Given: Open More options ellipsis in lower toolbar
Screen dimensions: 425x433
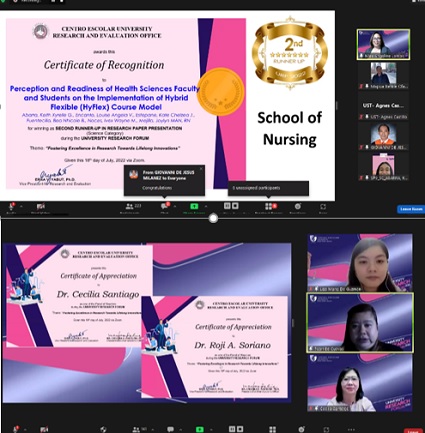Looking at the screenshot, I should click(x=351, y=429).
